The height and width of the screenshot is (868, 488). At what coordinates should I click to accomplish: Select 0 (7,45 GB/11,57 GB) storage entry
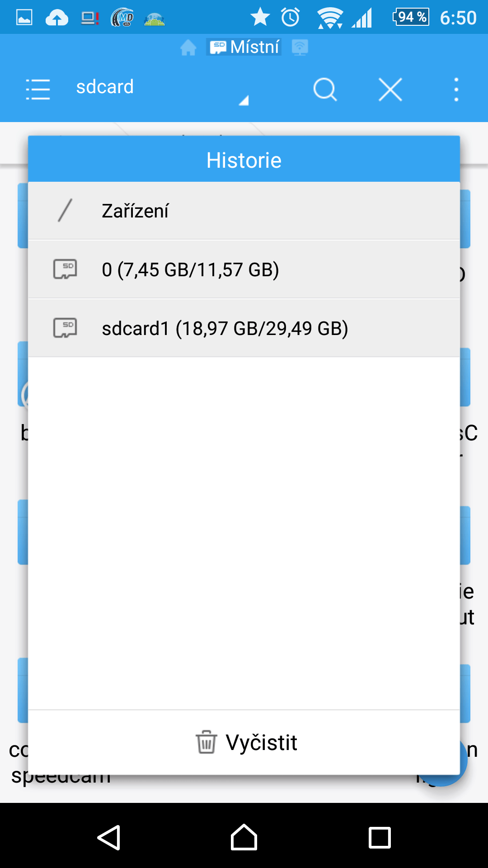click(x=244, y=269)
